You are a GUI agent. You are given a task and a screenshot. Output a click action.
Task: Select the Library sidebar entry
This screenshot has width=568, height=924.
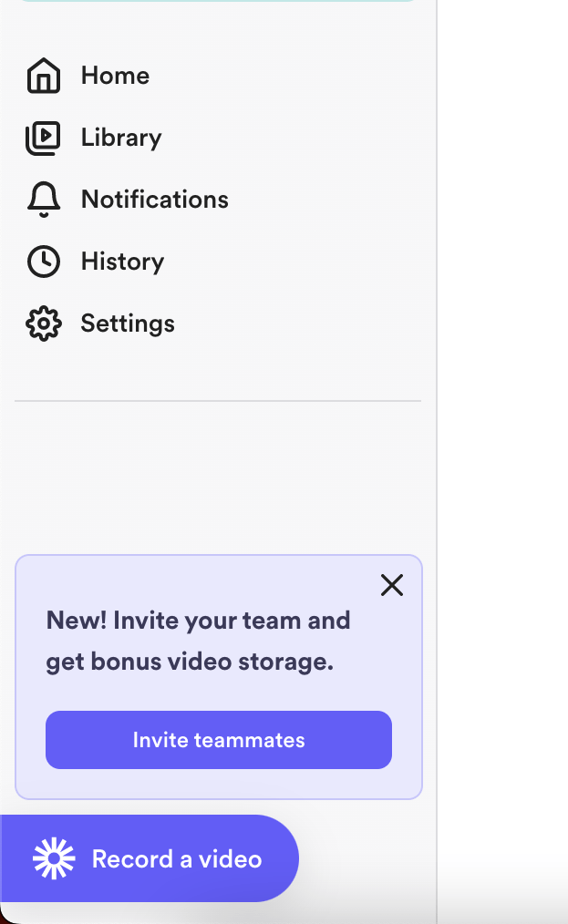pyautogui.click(x=121, y=137)
